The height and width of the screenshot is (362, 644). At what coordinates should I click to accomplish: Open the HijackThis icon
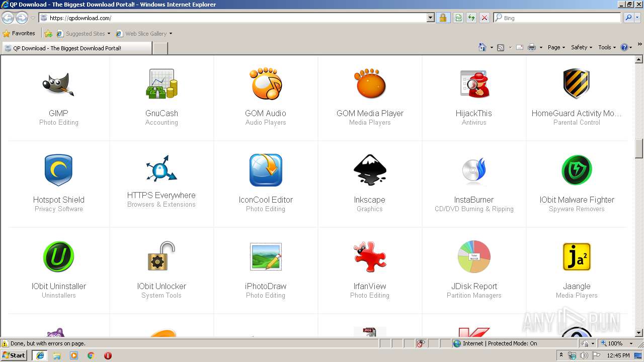[474, 84]
